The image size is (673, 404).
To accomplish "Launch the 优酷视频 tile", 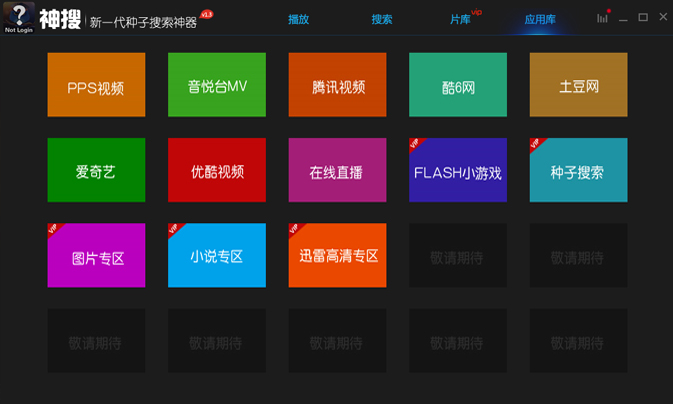I will (x=217, y=170).
